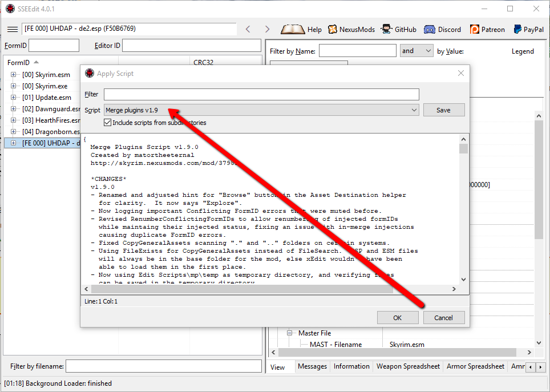Open the Patreon toolbar icon
This screenshot has width=550, height=392.
tap(475, 29)
